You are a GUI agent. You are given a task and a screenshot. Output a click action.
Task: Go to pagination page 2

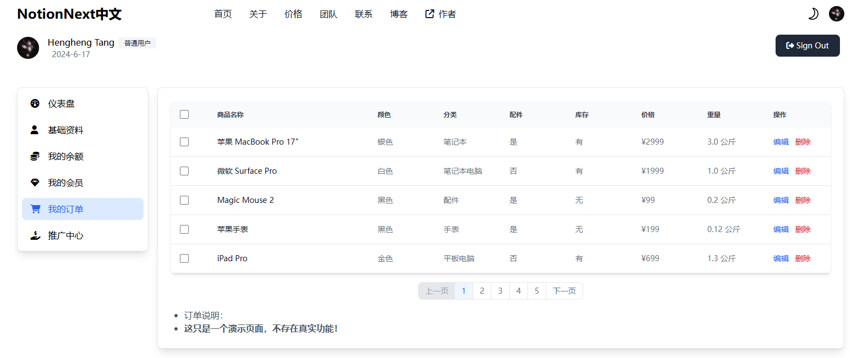pyautogui.click(x=482, y=291)
